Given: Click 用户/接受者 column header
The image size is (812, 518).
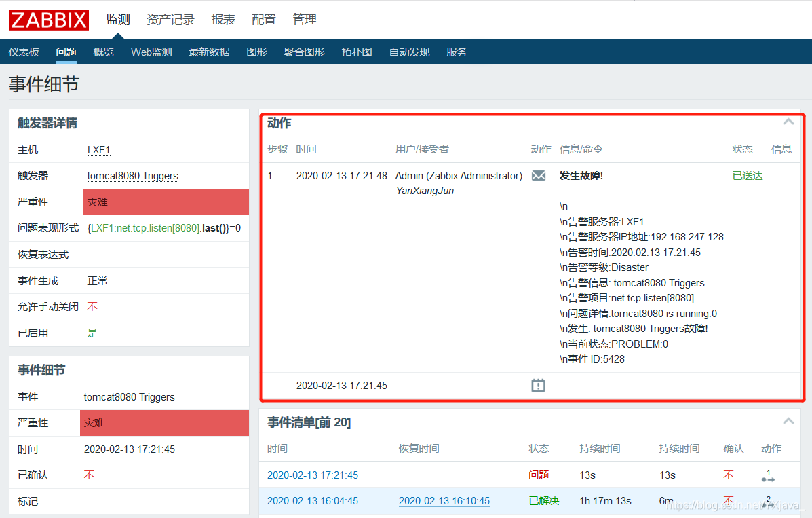Looking at the screenshot, I should (x=422, y=149).
